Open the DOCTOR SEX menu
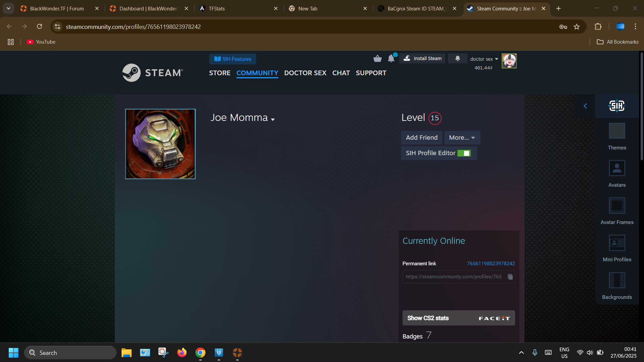644x362 pixels. (305, 73)
